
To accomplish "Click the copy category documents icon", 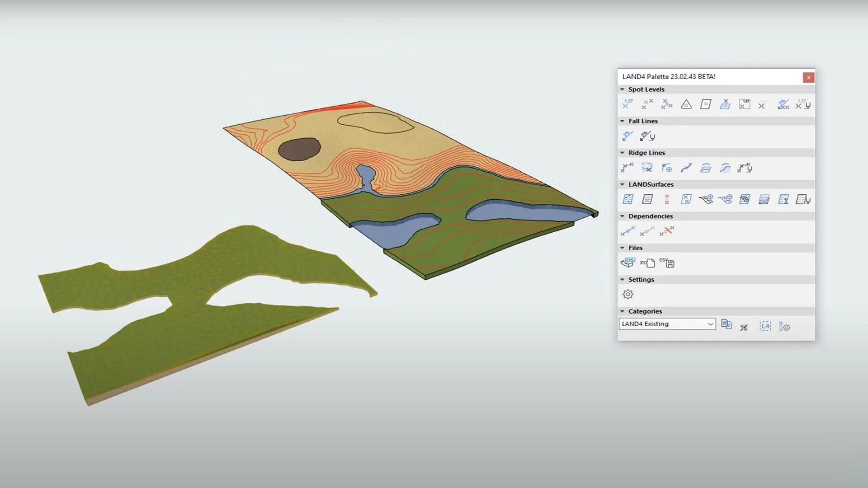I will tap(726, 324).
